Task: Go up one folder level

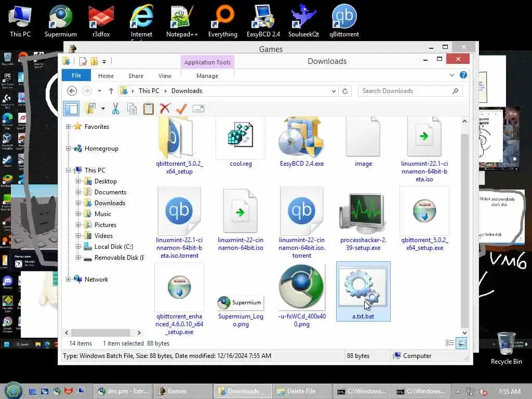Action: tap(111, 91)
